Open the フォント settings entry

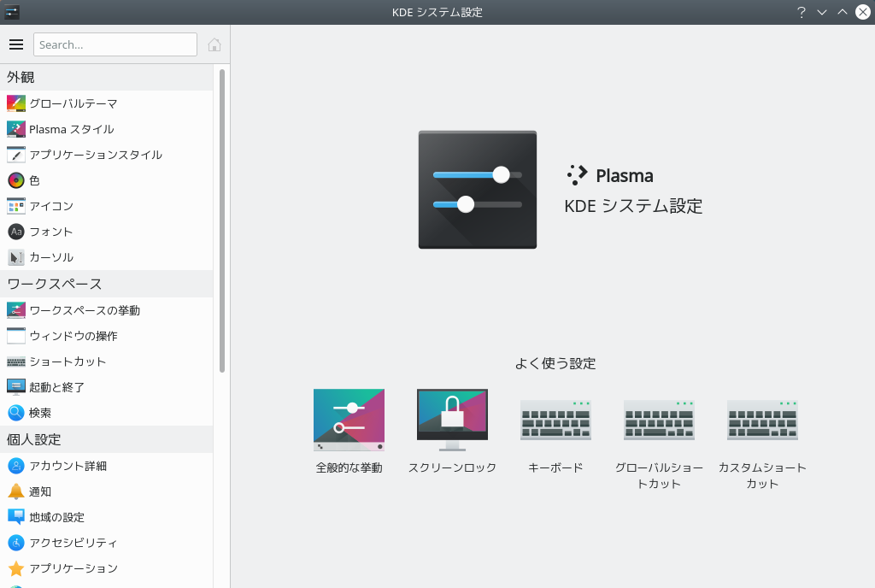(106, 232)
